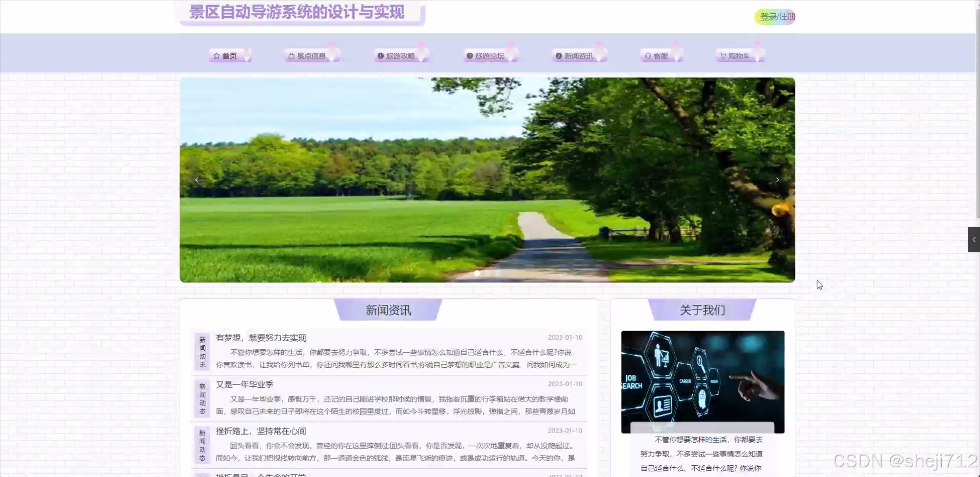980x477 pixels.
Task: Select the first carousel dot indicator
Action: [477, 273]
